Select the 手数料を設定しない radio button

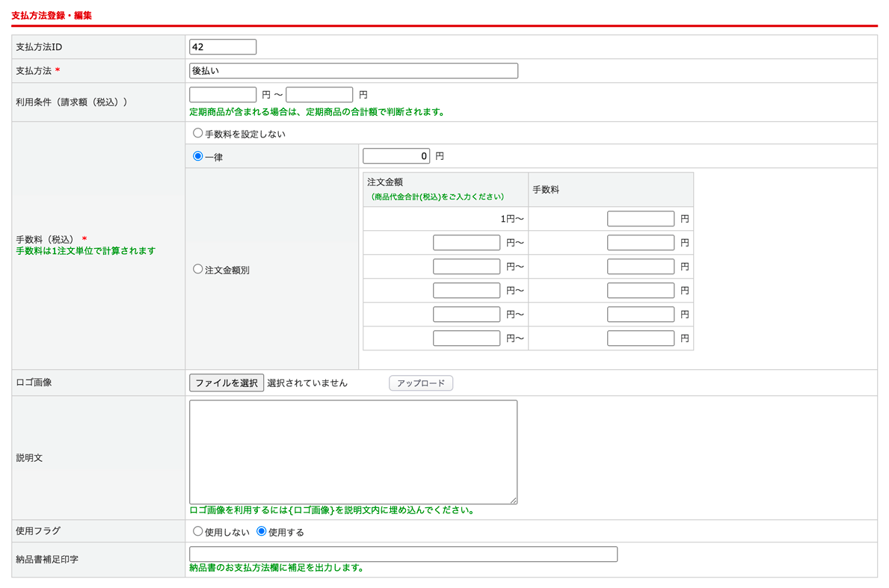(x=198, y=134)
